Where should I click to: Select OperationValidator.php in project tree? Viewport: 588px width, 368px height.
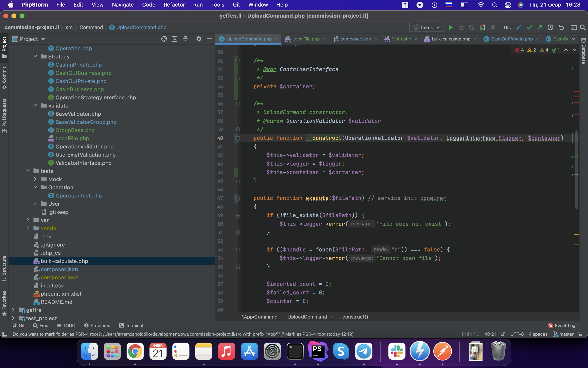tap(84, 147)
